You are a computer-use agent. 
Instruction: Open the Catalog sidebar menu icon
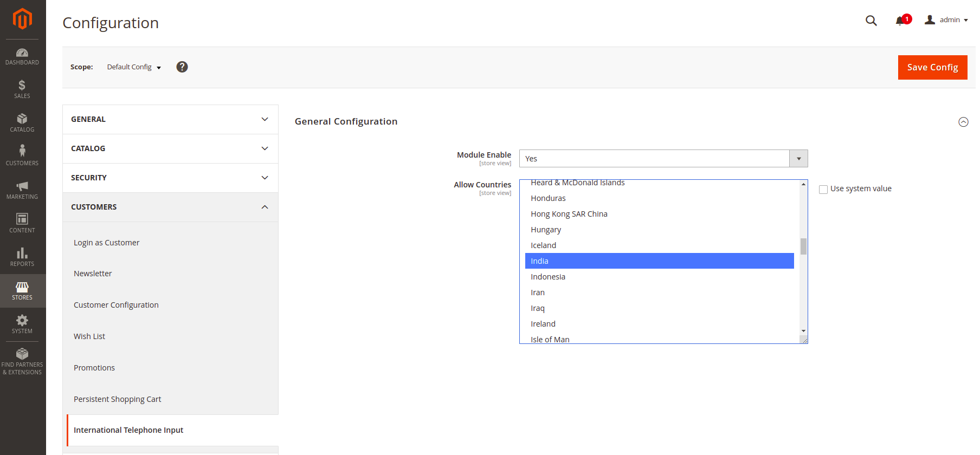(22, 119)
